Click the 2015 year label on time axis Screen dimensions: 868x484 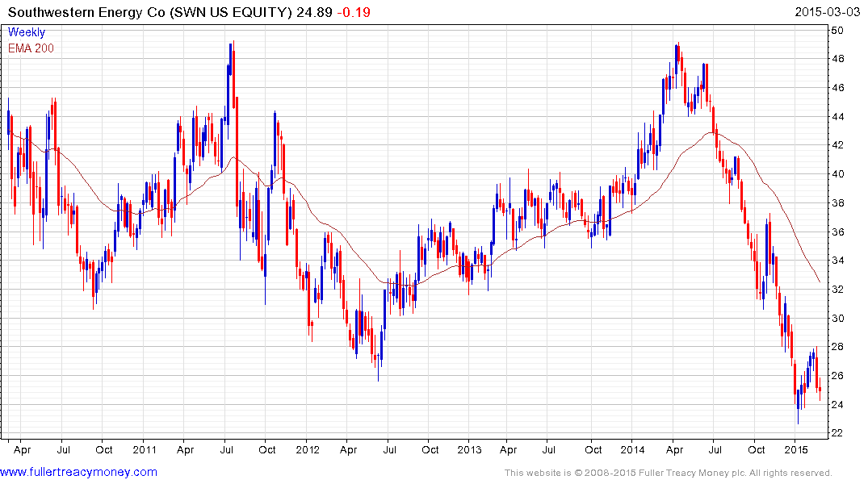[796, 449]
